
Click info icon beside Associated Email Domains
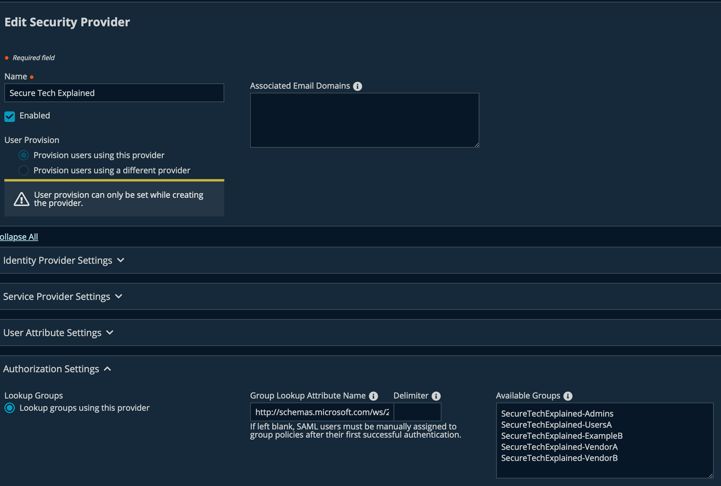357,86
